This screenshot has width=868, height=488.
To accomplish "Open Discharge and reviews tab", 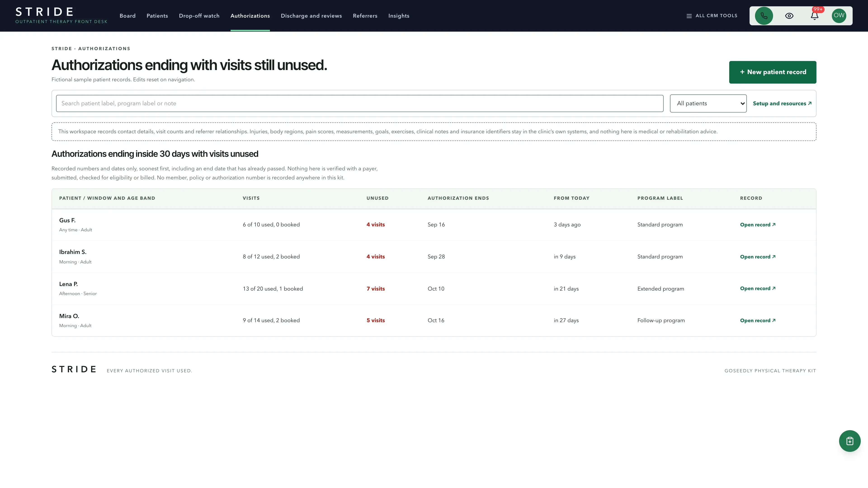I will [x=311, y=16].
